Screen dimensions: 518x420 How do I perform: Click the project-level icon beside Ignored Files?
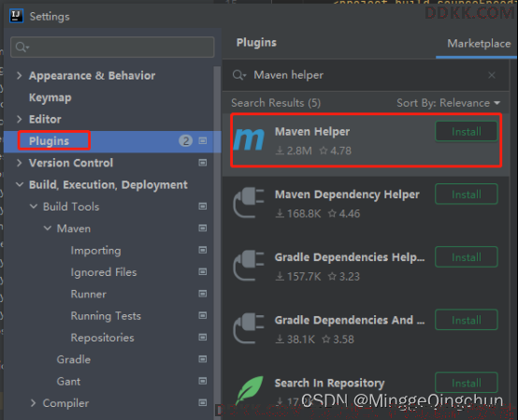(203, 271)
